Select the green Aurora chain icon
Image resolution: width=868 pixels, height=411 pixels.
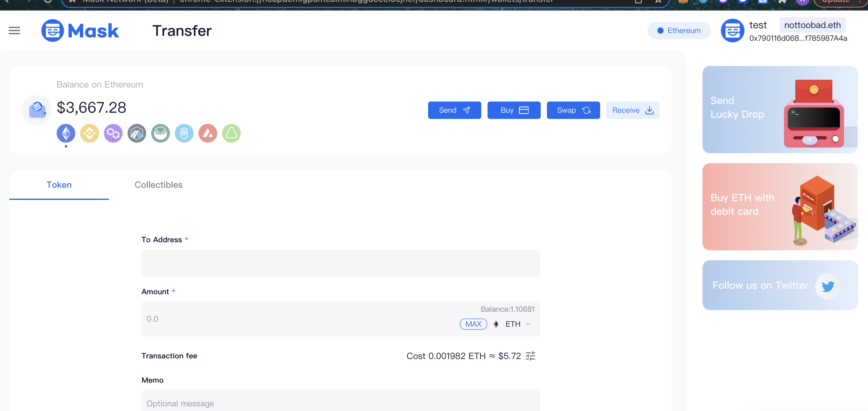coord(231,133)
